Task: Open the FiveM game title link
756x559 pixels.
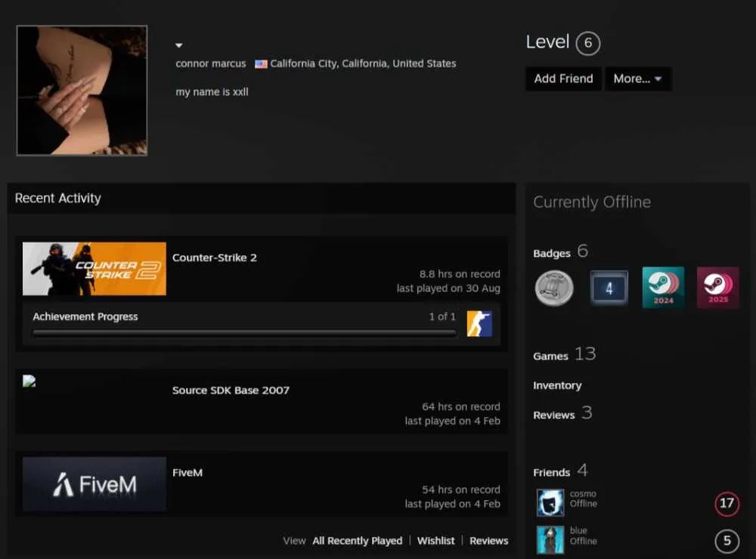Action: pos(187,473)
